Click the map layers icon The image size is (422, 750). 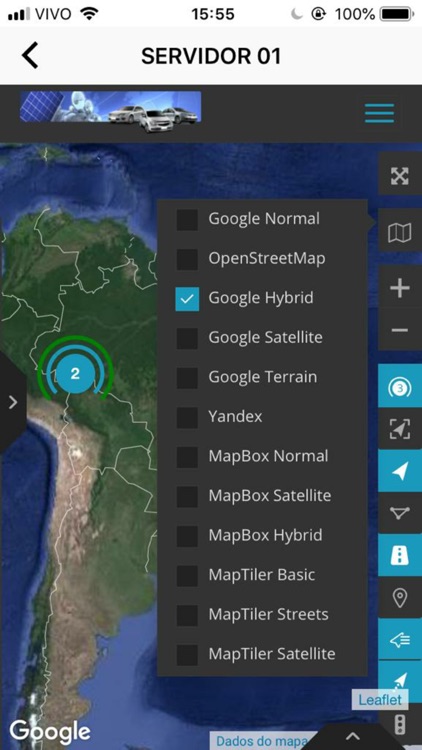(400, 233)
